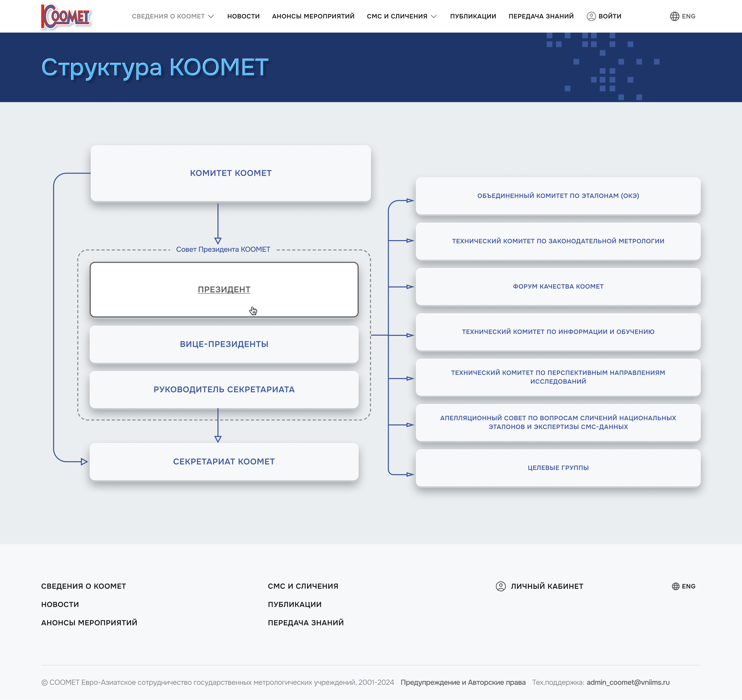Click admin_coomet@vniims.ru support email

click(x=628, y=683)
